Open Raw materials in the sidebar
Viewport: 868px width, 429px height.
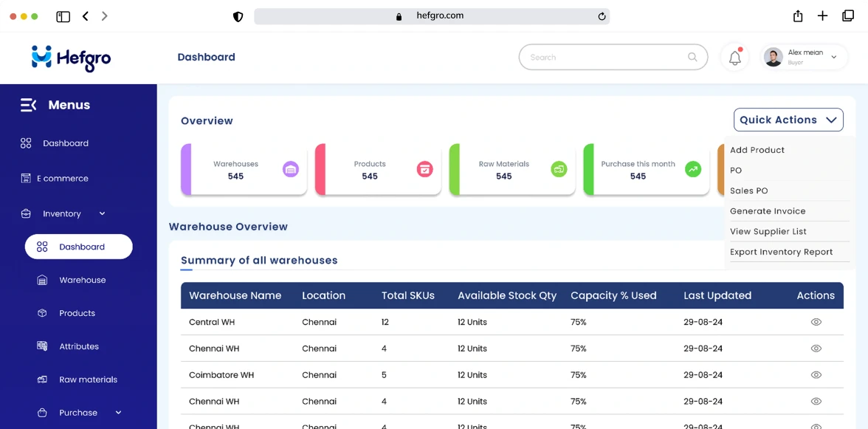point(88,380)
